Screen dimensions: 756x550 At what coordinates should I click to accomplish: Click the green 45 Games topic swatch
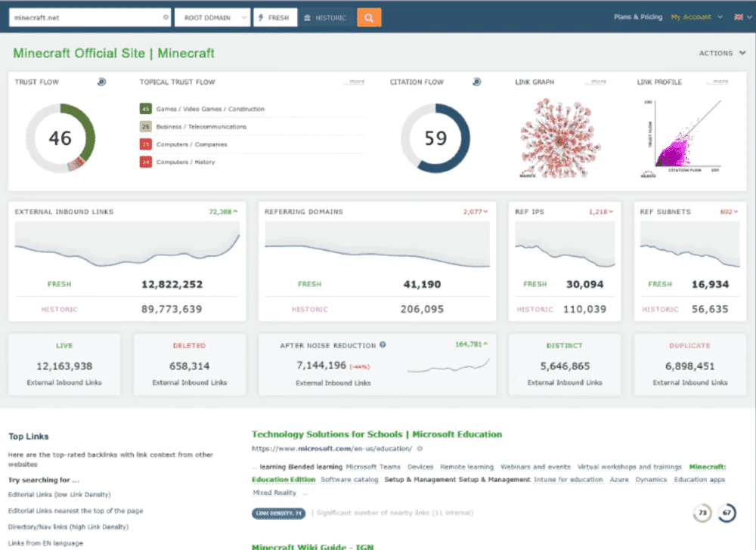(146, 109)
